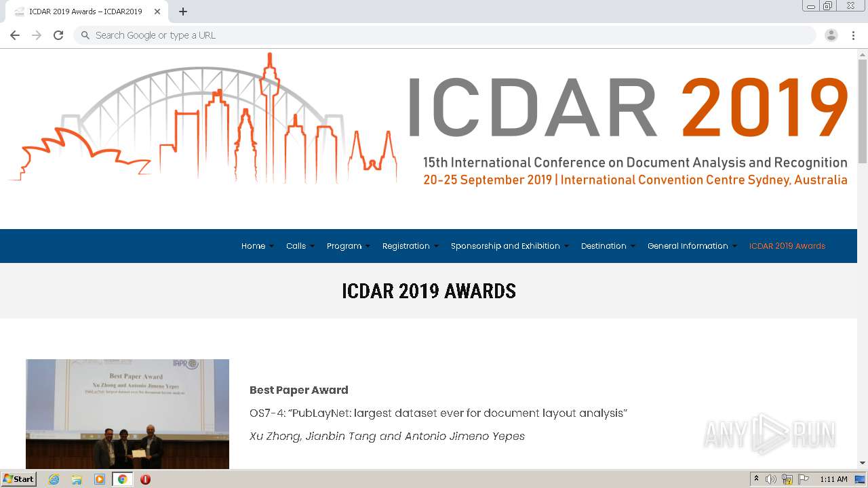
Task: Open the network tray icon
Action: pyautogui.click(x=787, y=479)
